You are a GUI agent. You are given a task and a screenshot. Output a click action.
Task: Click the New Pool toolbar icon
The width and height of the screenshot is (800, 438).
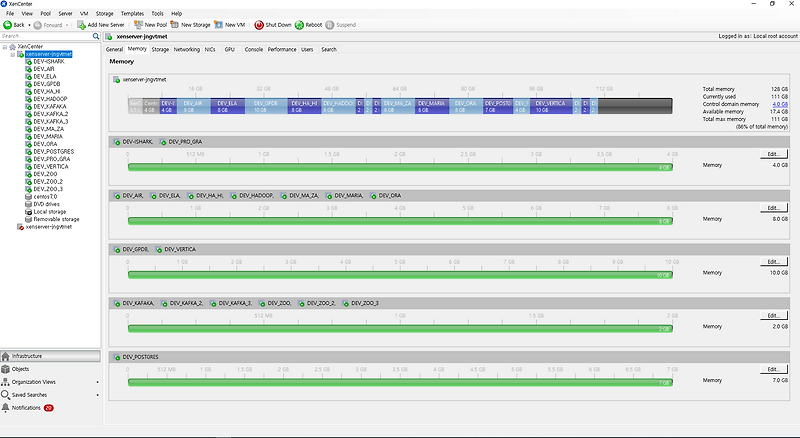click(x=138, y=25)
